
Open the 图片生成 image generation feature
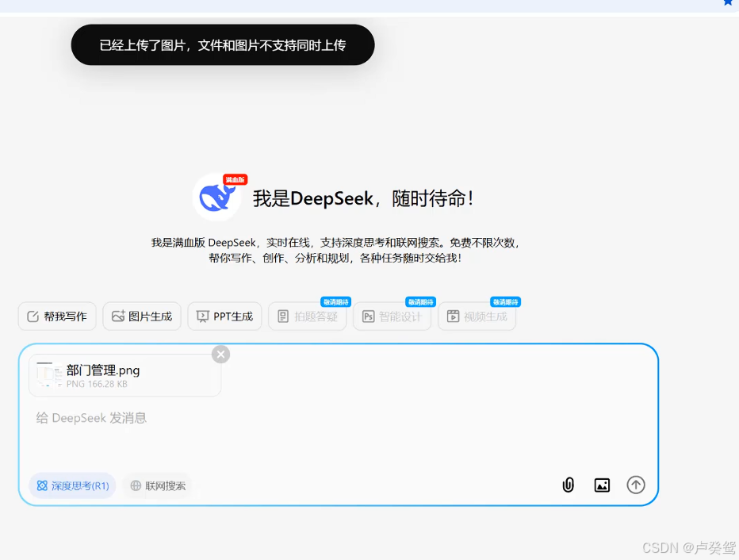tap(142, 316)
